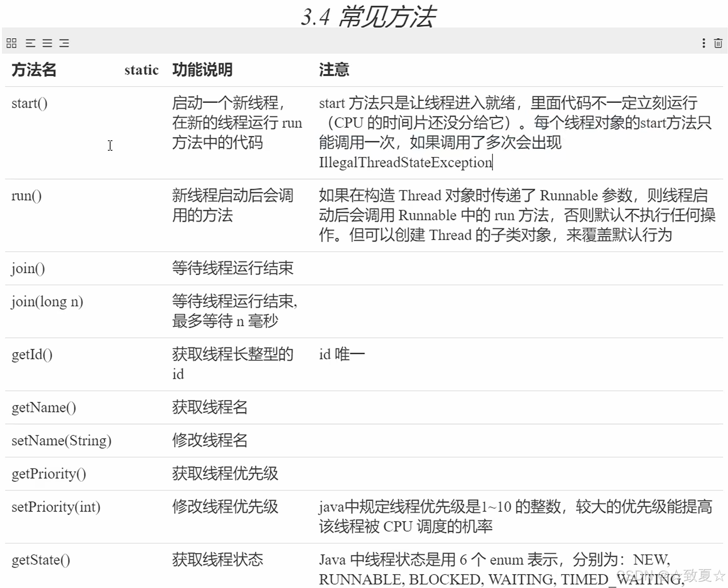Select the 注意 column header
This screenshot has width=728, height=588.
pyautogui.click(x=334, y=70)
